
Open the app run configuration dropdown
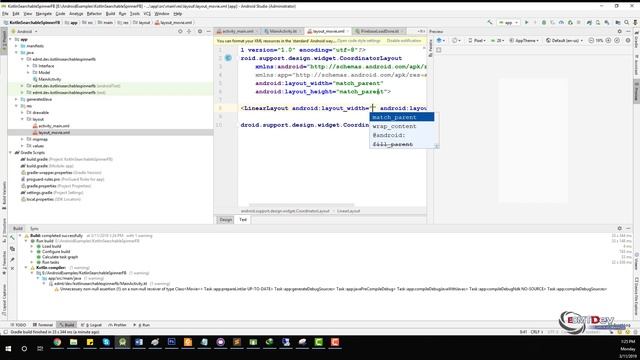509,22
